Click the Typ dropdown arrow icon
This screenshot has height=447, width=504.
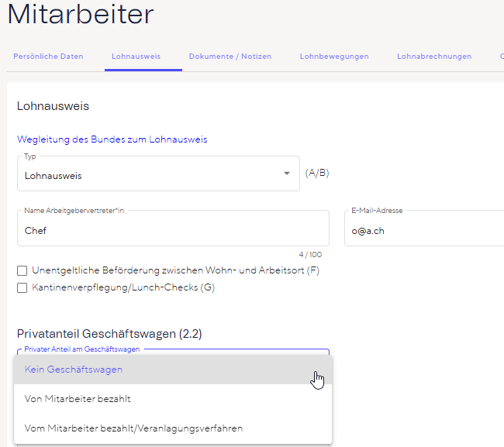click(x=286, y=173)
